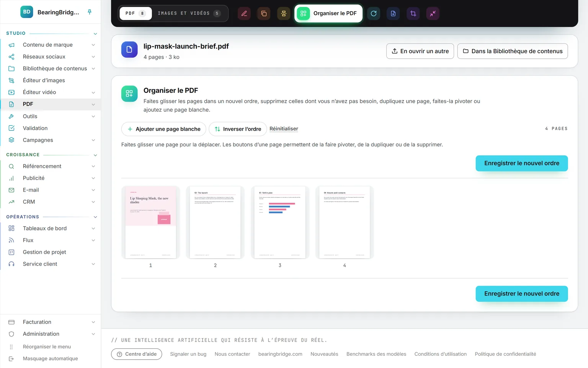The width and height of the screenshot is (588, 368).
Task: Select the rotate PDF tool icon
Action: (x=374, y=13)
